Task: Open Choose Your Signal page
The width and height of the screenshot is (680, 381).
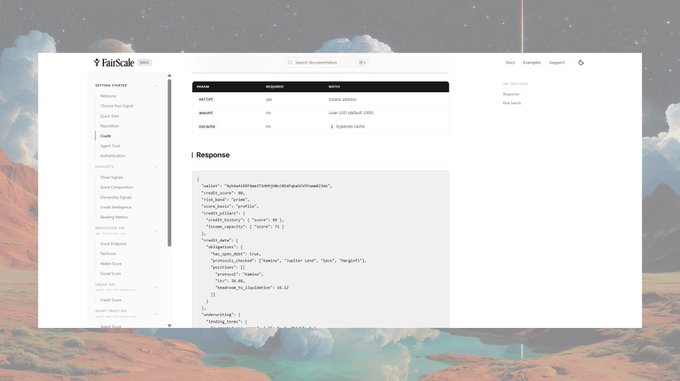Action: pos(117,106)
